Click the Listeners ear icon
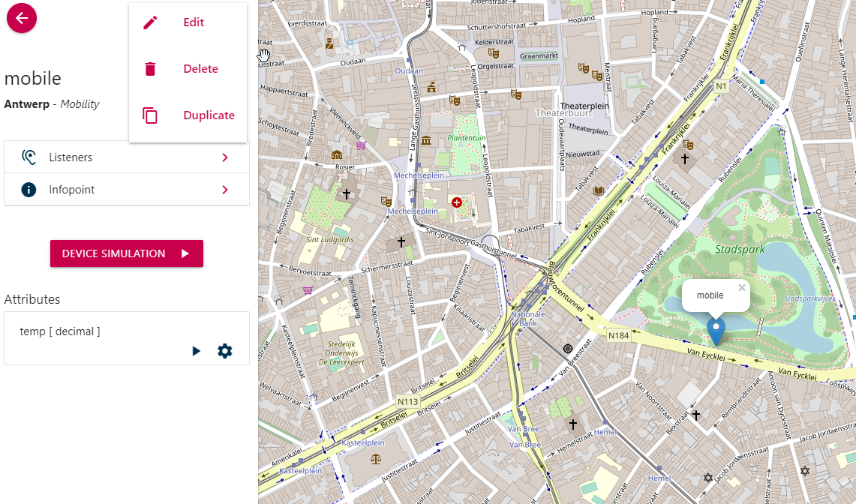 pos(29,157)
